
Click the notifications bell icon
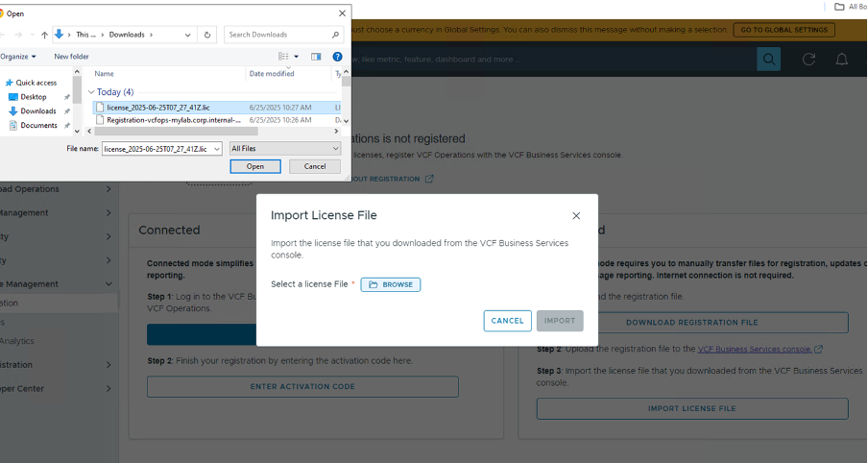841,60
